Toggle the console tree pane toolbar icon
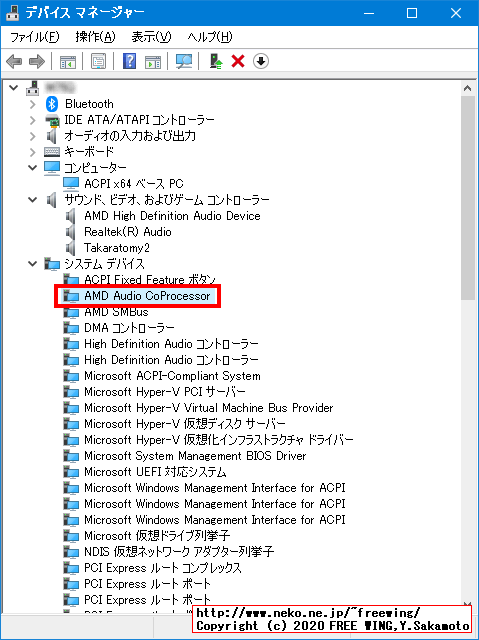 [68, 62]
